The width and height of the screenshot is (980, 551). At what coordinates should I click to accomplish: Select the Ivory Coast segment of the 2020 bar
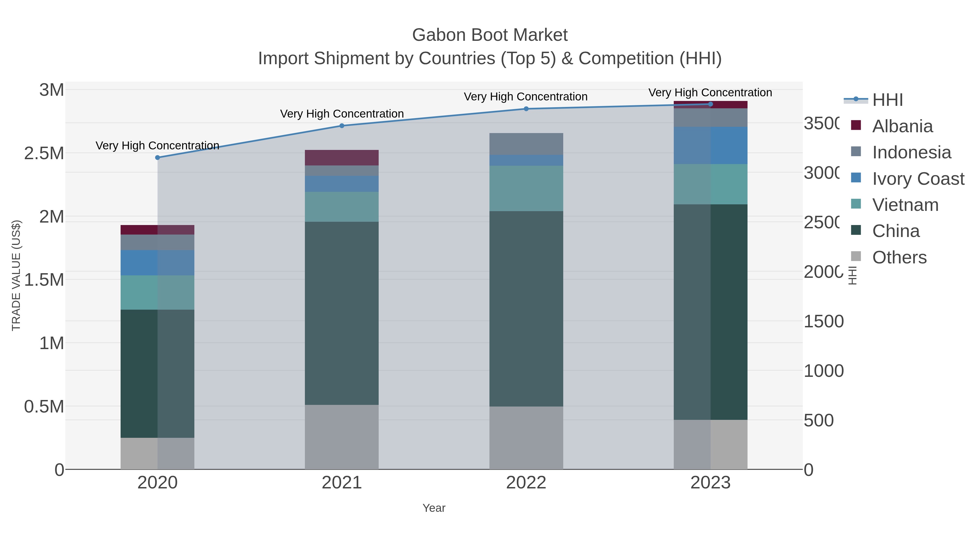[158, 263]
